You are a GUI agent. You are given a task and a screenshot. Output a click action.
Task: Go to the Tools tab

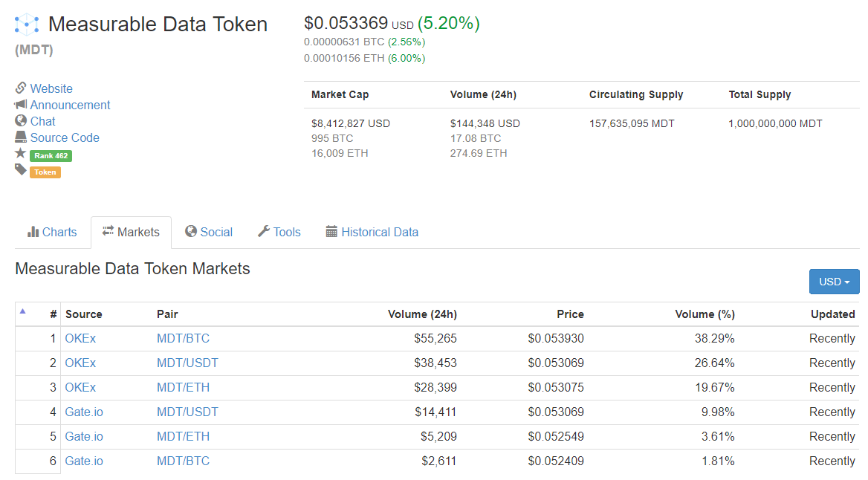(279, 232)
